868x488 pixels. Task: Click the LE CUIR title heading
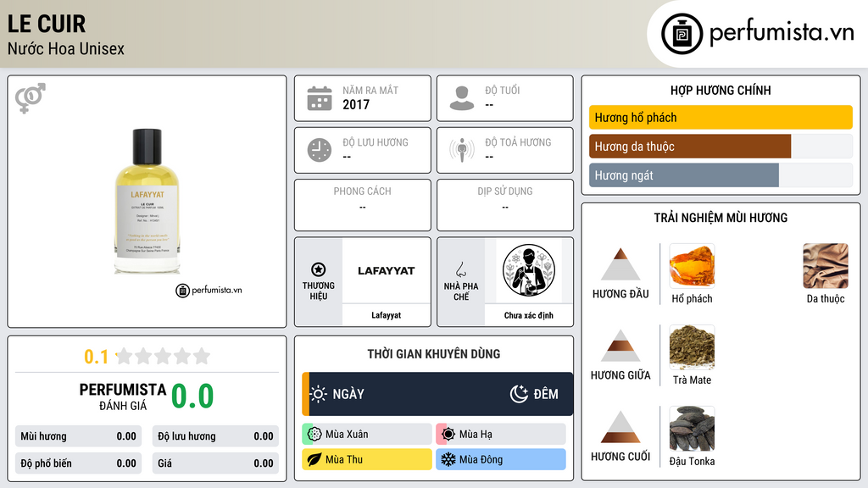(x=47, y=24)
